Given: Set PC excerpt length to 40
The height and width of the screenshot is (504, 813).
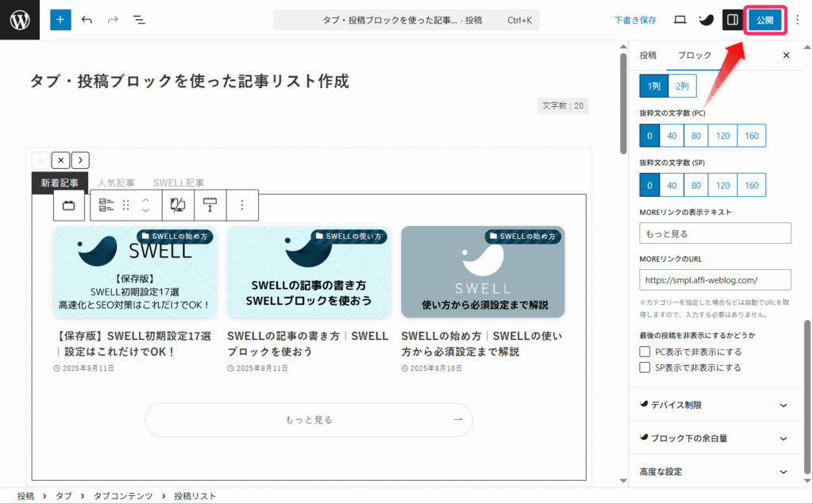Looking at the screenshot, I should point(672,136).
